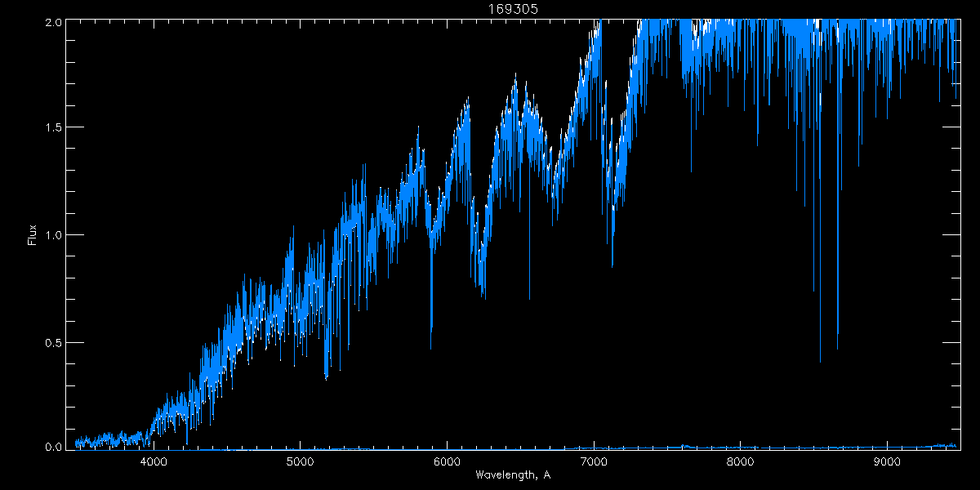Click the Flux axis label
Viewport: 980px width, 490px height.
[x=33, y=234]
